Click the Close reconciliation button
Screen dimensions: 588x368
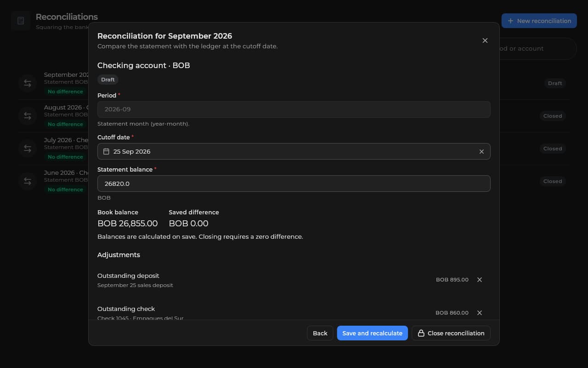click(x=451, y=333)
